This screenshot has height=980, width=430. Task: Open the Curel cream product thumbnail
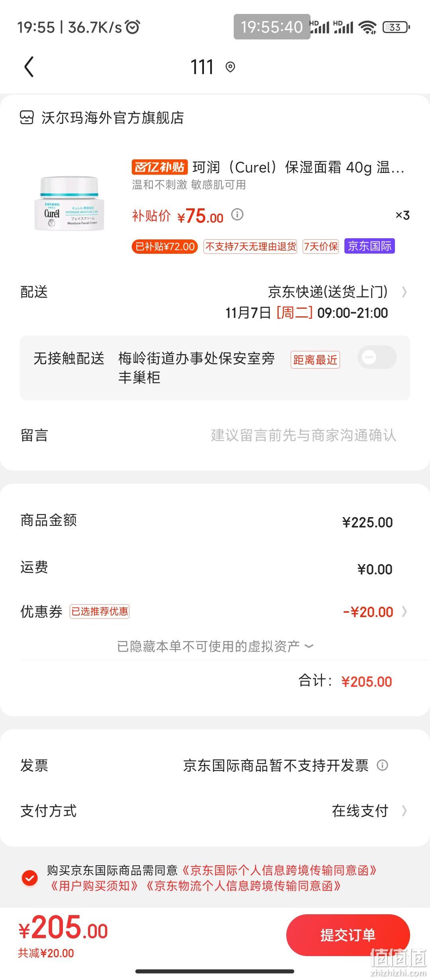pos(69,204)
